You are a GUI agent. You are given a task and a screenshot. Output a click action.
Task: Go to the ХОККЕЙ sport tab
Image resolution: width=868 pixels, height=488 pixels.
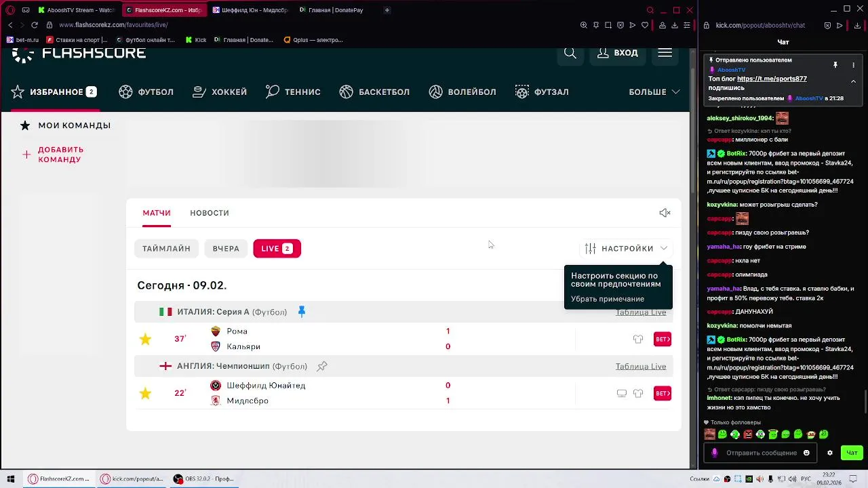click(x=220, y=91)
